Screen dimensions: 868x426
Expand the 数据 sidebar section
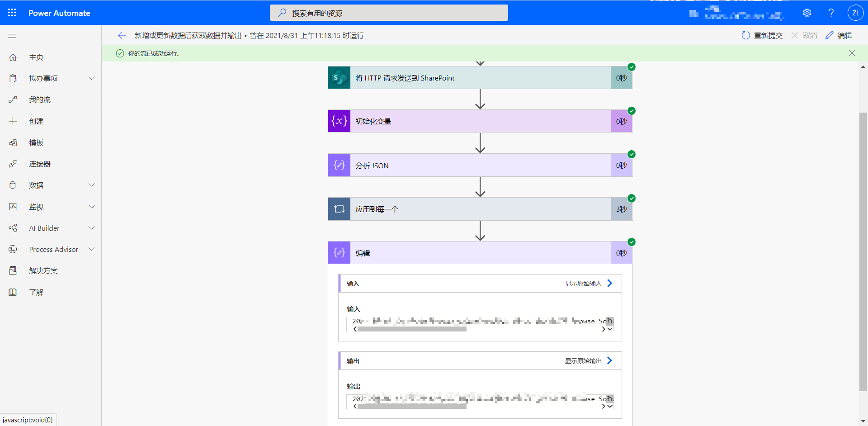coord(92,185)
